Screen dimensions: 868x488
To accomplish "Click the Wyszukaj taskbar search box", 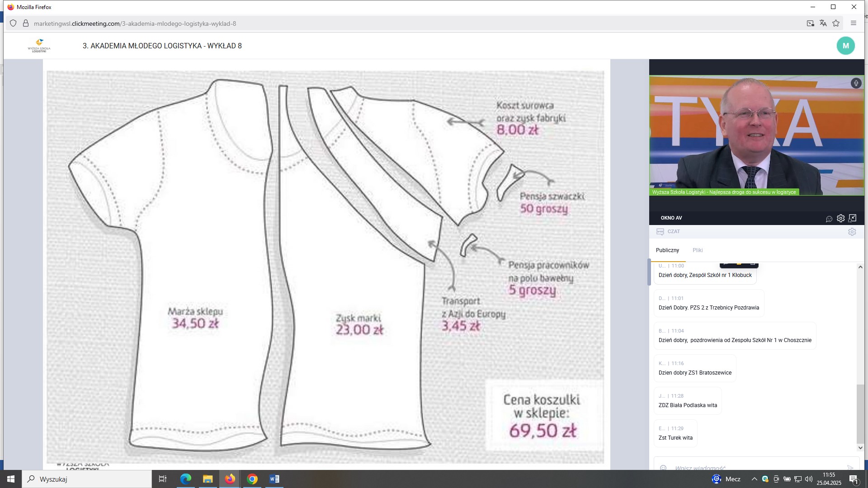I will tap(87, 479).
